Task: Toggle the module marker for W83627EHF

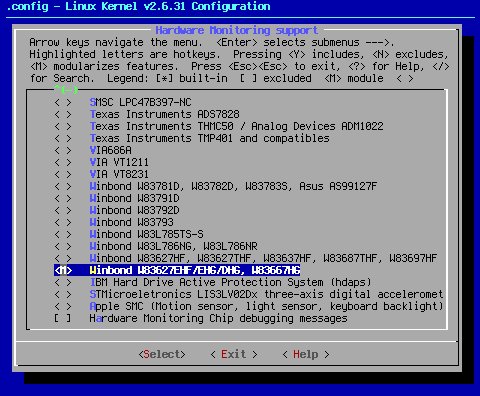Action: point(63,270)
